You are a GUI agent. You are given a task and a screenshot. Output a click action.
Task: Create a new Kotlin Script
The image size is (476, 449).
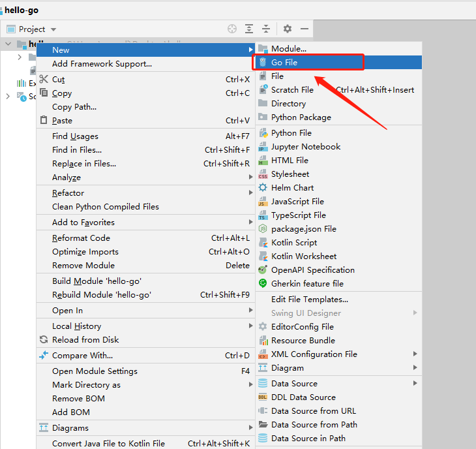click(x=293, y=243)
